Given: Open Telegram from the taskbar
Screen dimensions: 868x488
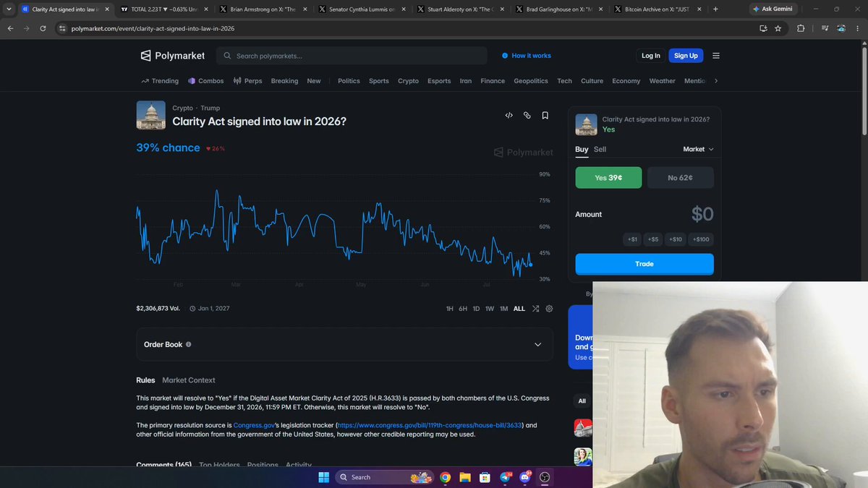Looking at the screenshot, I should point(505,477).
